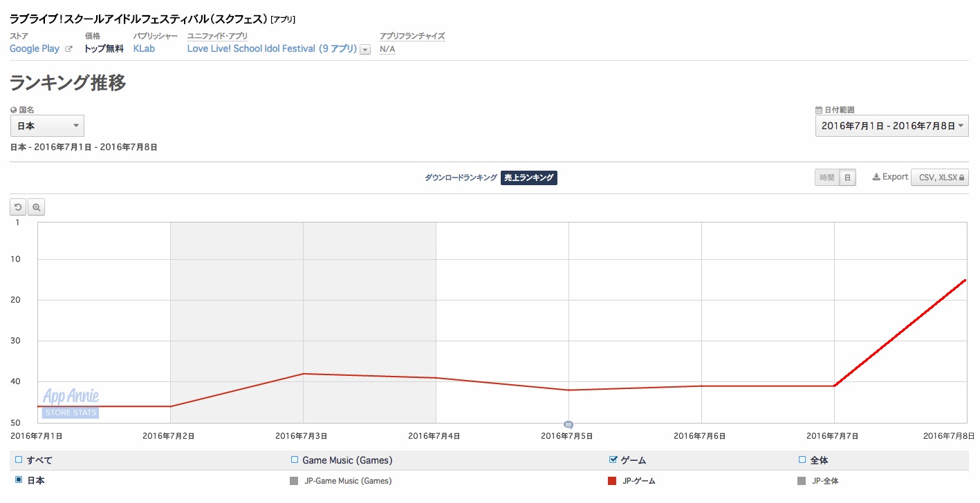
Task: Click the comment bubble marker on July 5
Action: pos(568,424)
